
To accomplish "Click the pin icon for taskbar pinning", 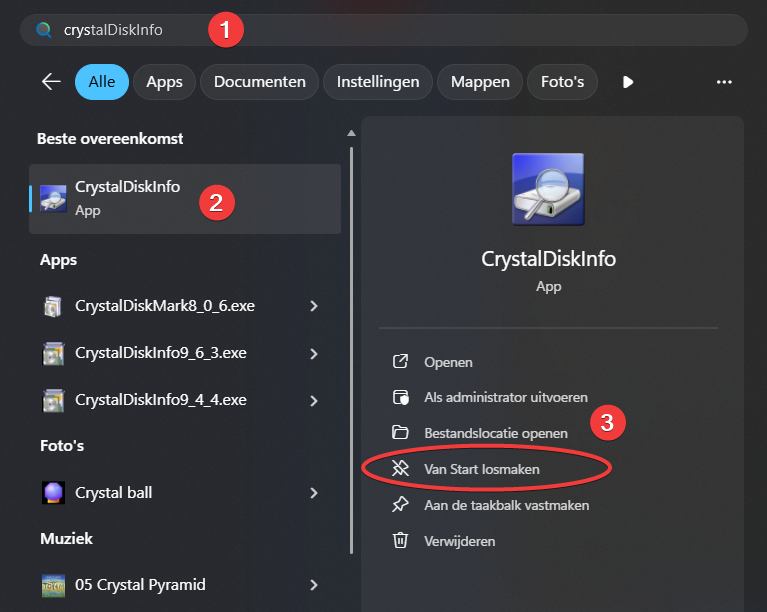I will pos(401,505).
